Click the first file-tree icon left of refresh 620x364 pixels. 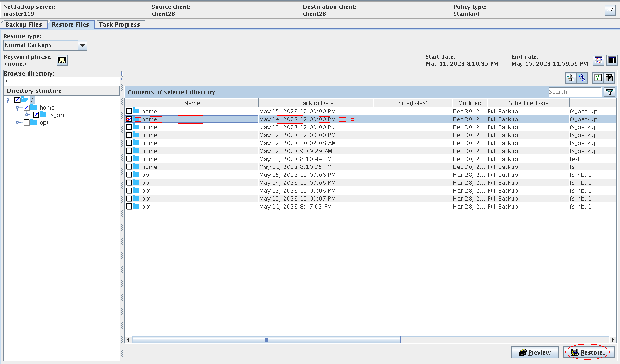click(x=570, y=78)
